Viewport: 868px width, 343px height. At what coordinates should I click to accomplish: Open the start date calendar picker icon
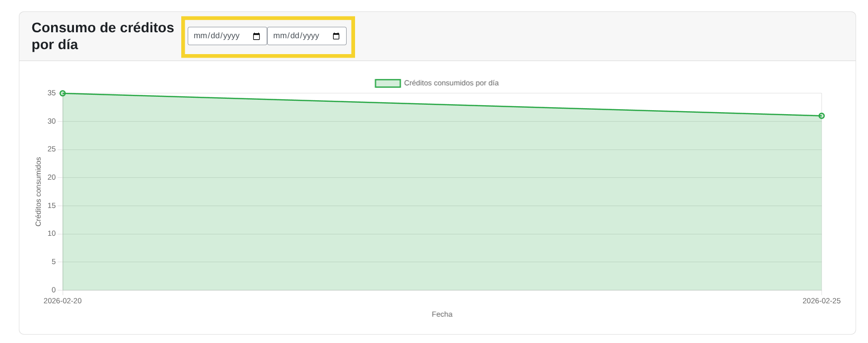pyautogui.click(x=256, y=36)
